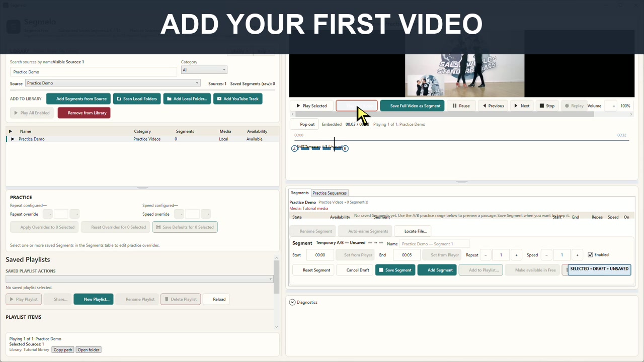Switch to the Practice Sequences tab
This screenshot has height=362, width=644.
point(330,193)
